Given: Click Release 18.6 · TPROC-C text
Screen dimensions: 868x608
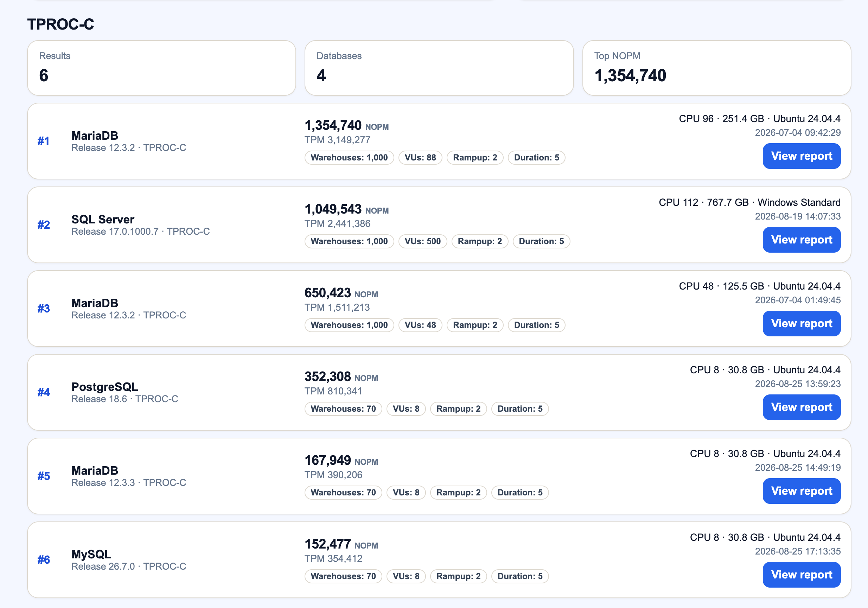Looking at the screenshot, I should [x=125, y=399].
